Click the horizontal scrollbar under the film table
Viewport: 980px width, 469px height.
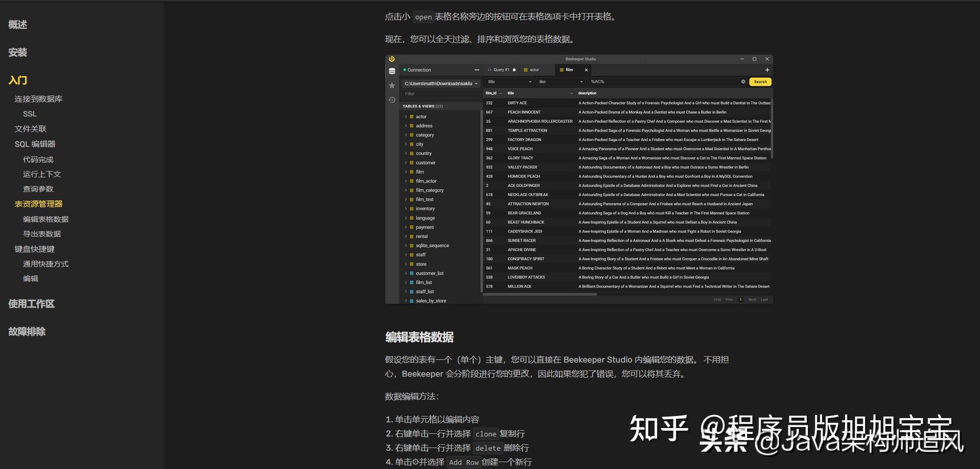point(540,294)
